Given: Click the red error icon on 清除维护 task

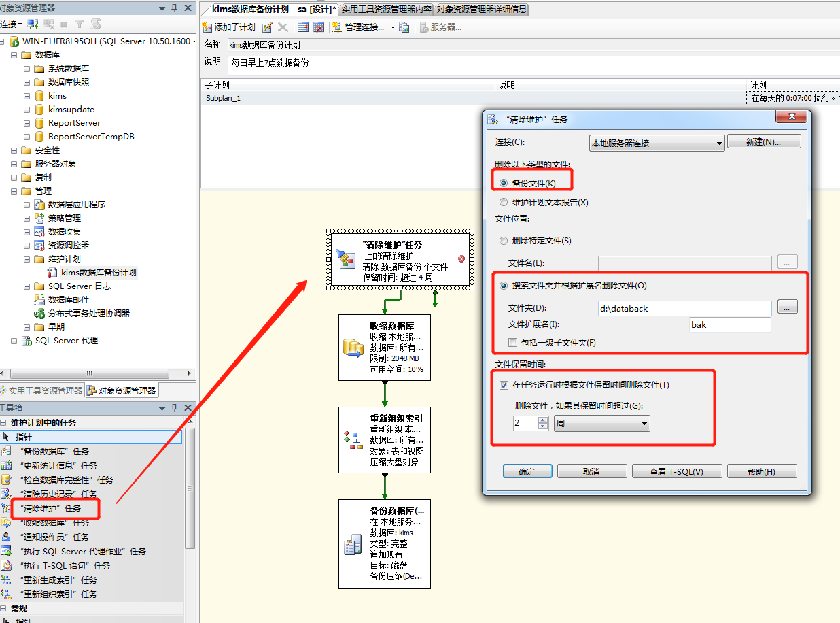Looking at the screenshot, I should [461, 258].
